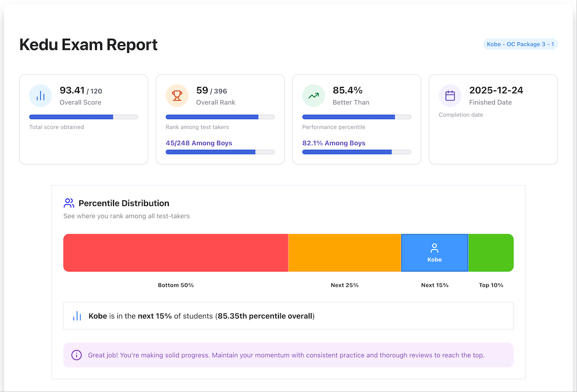The width and height of the screenshot is (577, 392).
Task: Select the Kobe - OC Package 3 - 1 badge
Action: coord(520,44)
